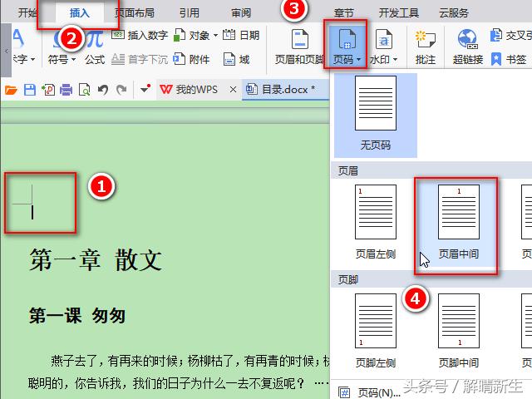
Task: Open the 章节 ribbon tab
Action: 343,13
